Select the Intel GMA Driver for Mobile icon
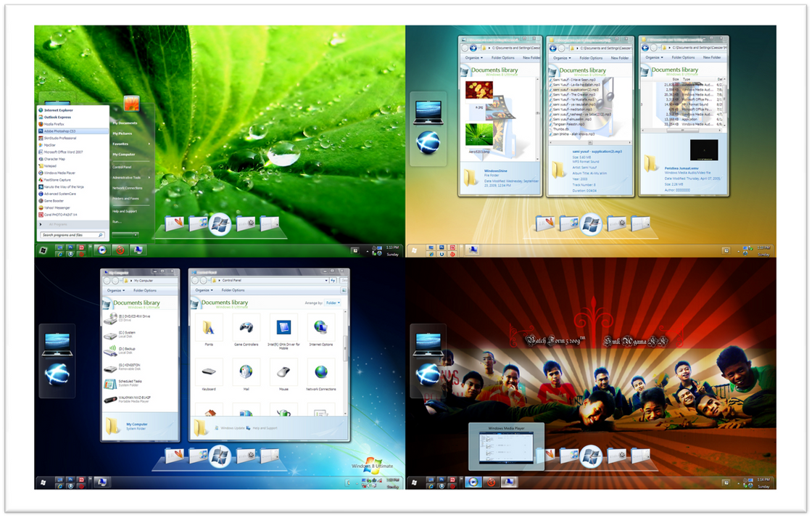 click(x=284, y=328)
